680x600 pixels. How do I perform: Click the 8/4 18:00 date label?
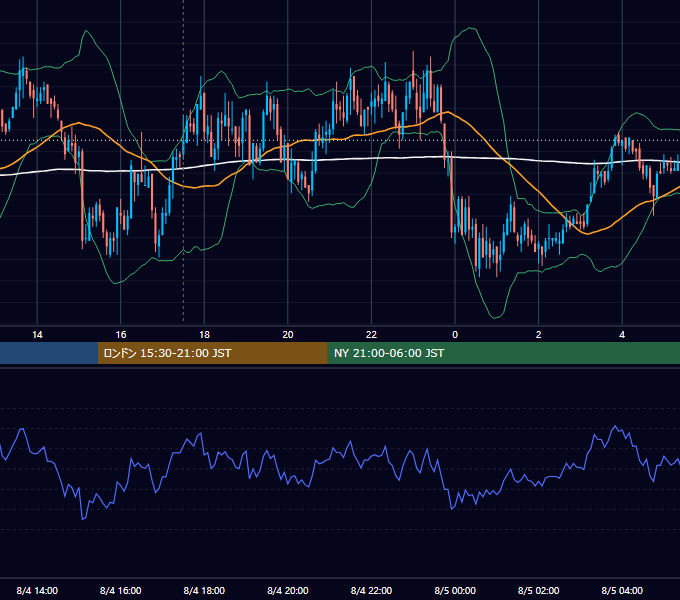(x=204, y=590)
